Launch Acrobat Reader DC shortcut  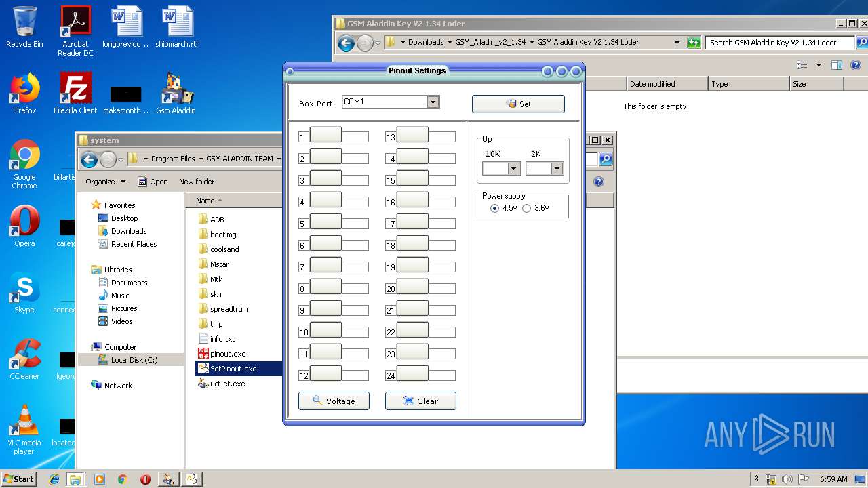[75, 31]
